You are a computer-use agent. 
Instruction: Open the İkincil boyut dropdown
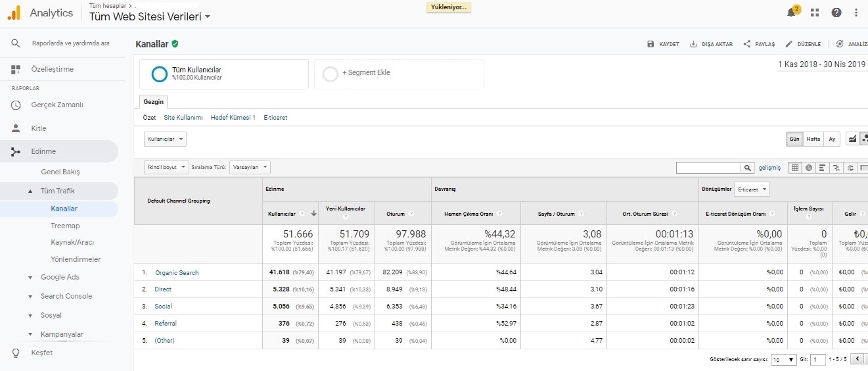point(166,168)
